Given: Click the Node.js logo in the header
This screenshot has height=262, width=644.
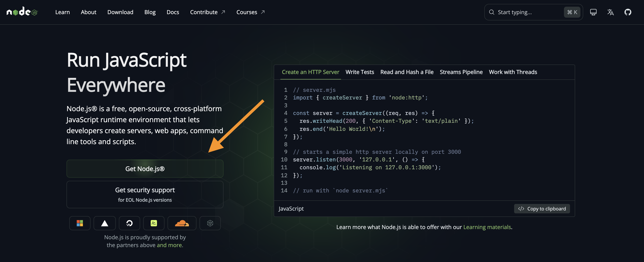Looking at the screenshot, I should [x=22, y=12].
